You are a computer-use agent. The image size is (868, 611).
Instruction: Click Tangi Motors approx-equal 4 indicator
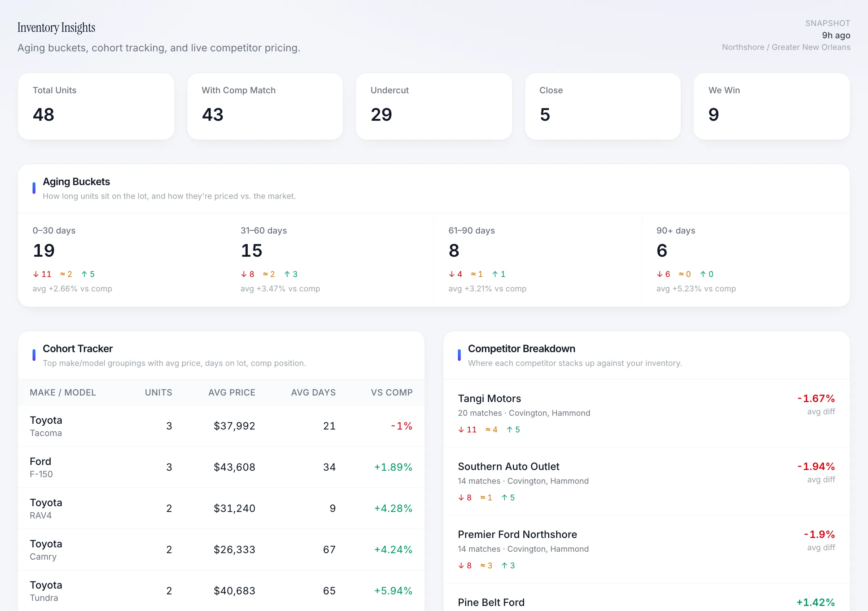pyautogui.click(x=491, y=430)
